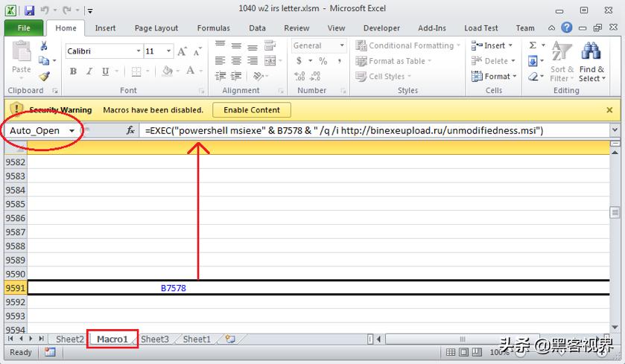Click the Bottom Align icon

[252, 47]
